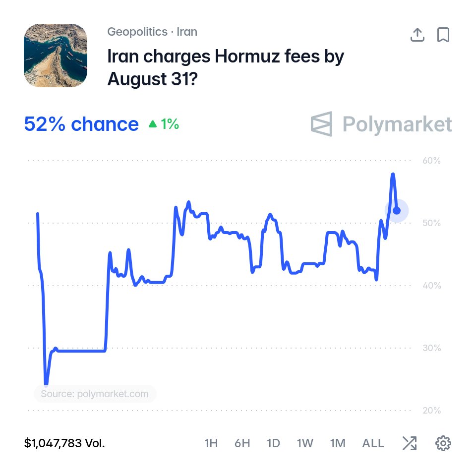The image size is (476, 476).
Task: Open the Geopolitics category link
Action: 137,32
